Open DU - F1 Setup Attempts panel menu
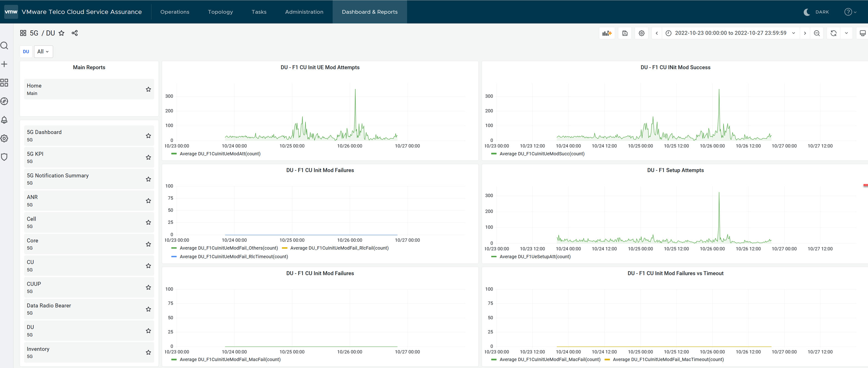868x368 pixels. pyautogui.click(x=675, y=170)
